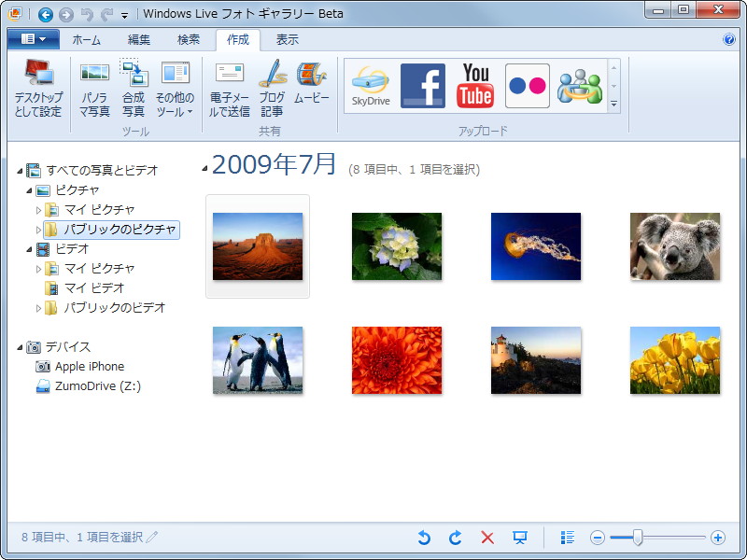Select the パブリックのビデオ folder
Viewport: 747px width, 560px height.
(x=106, y=308)
